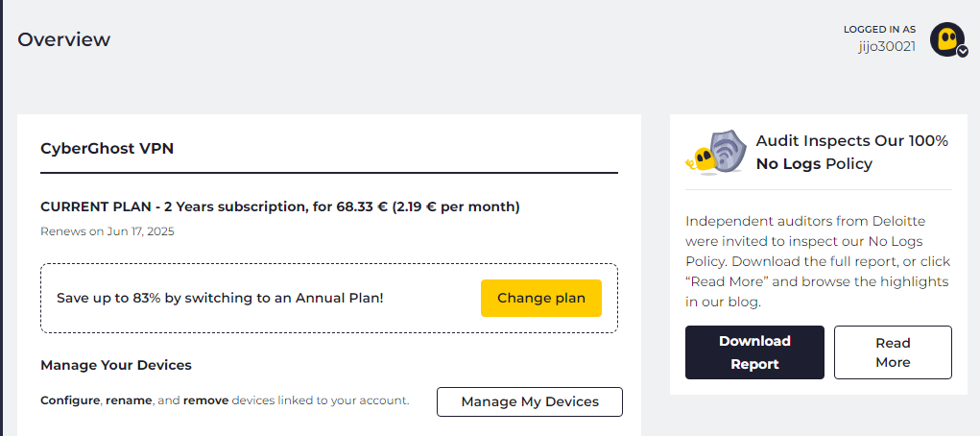Viewport: 980px width, 436px height.
Task: Click the audit shield ghost illustration
Action: coord(716,152)
